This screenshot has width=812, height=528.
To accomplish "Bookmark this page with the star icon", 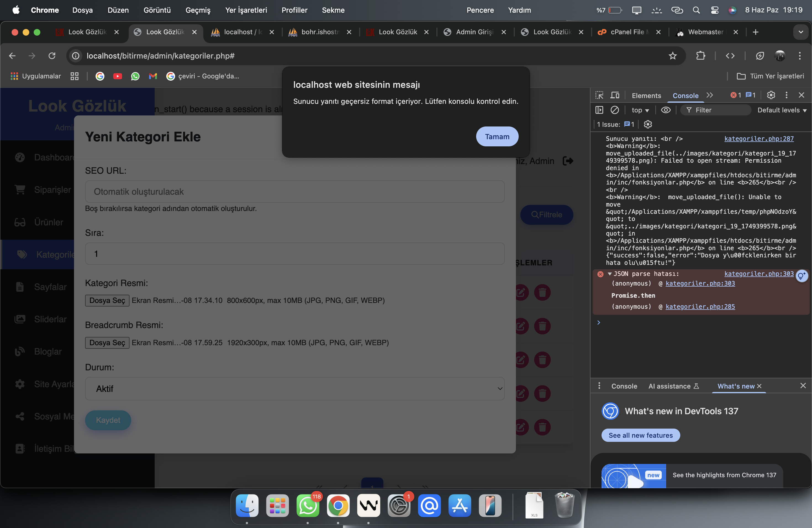I will coord(672,56).
